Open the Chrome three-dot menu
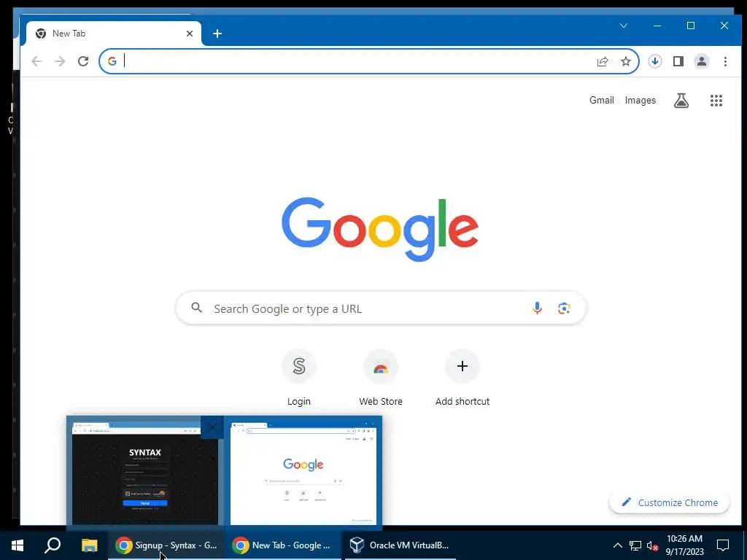The image size is (747, 560). point(725,61)
